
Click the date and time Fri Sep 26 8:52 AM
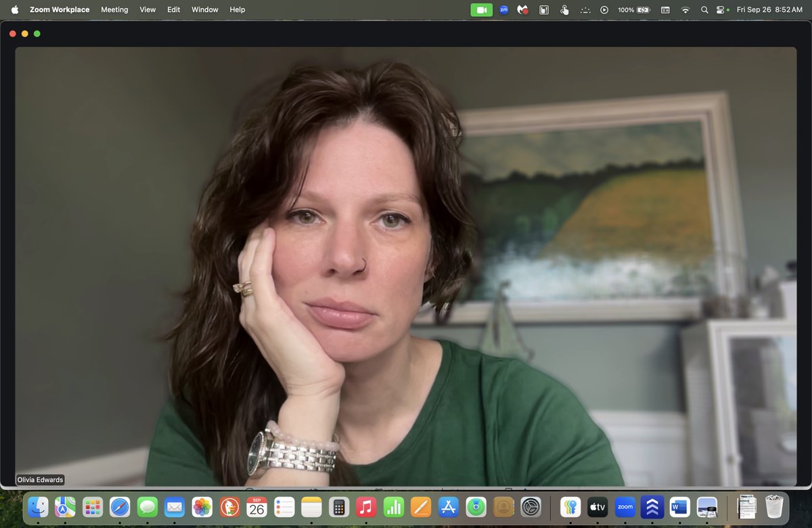770,9
